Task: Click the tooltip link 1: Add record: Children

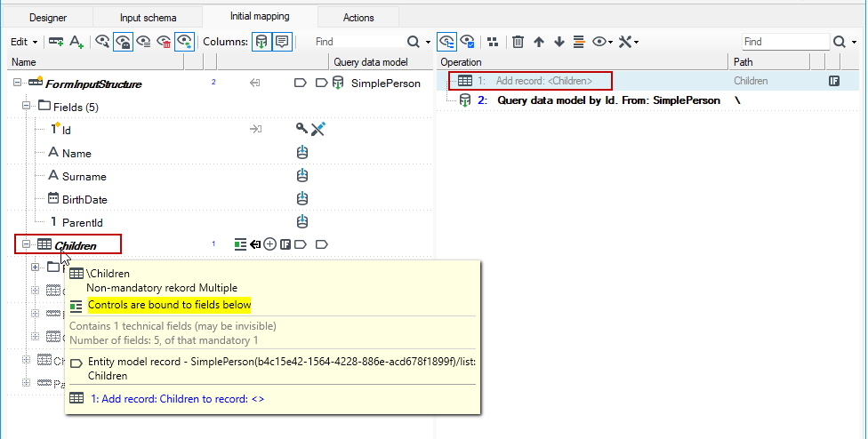Action: coord(177,399)
